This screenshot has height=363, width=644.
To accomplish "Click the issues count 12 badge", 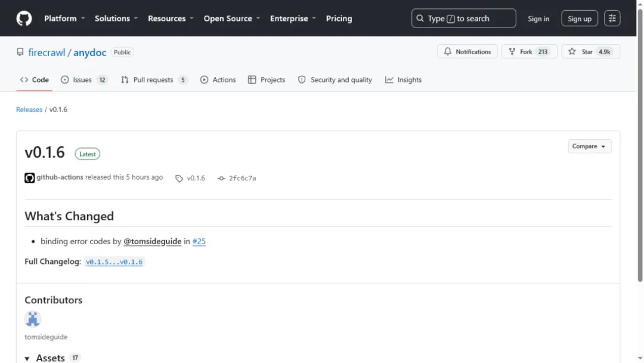I will click(103, 80).
